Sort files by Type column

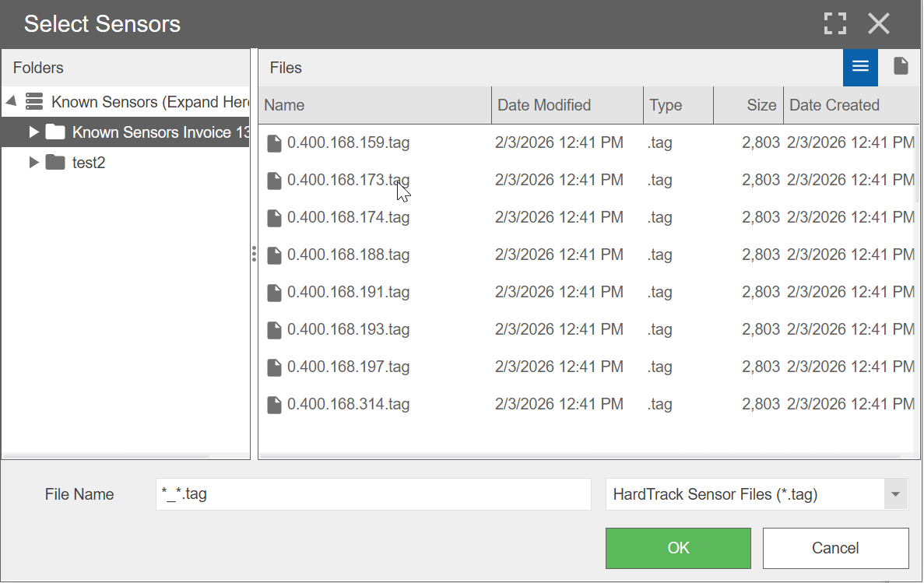[x=678, y=105]
